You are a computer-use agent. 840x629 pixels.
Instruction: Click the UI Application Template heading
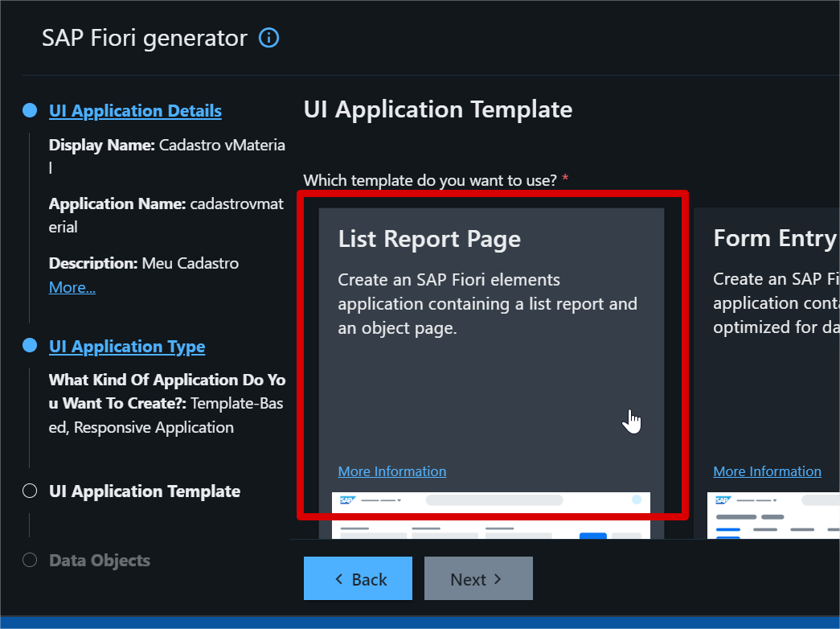[438, 109]
